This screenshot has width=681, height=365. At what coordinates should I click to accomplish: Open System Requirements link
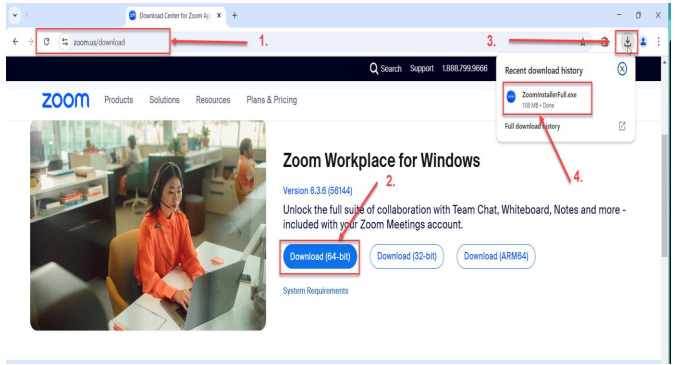pyautogui.click(x=315, y=291)
